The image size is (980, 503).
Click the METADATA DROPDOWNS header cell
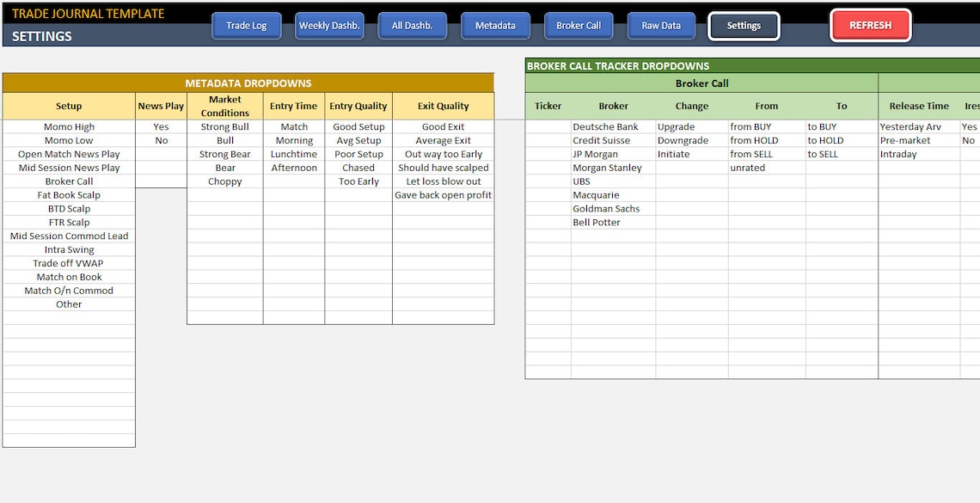(x=248, y=83)
